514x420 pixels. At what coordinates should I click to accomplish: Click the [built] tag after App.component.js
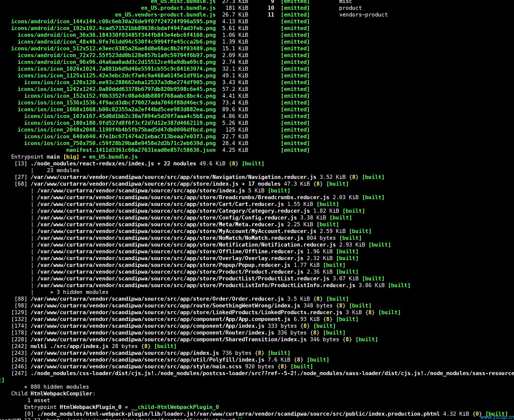347,319
